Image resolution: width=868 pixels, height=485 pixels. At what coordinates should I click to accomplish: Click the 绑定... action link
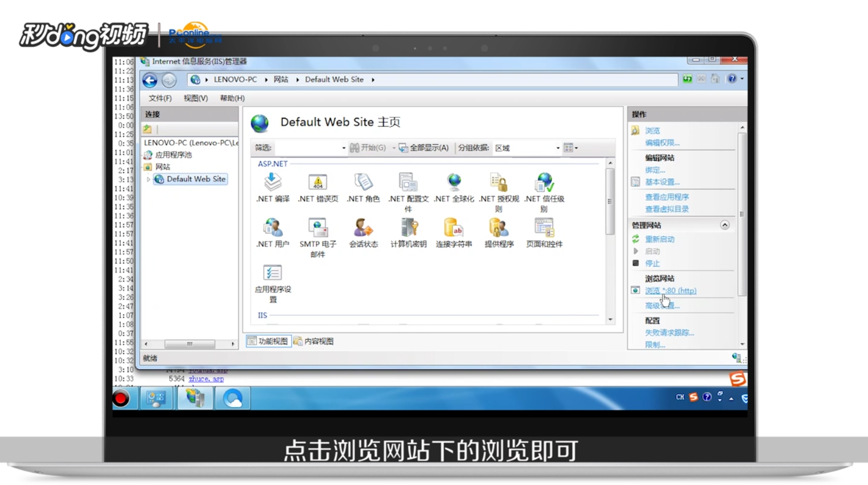[655, 170]
